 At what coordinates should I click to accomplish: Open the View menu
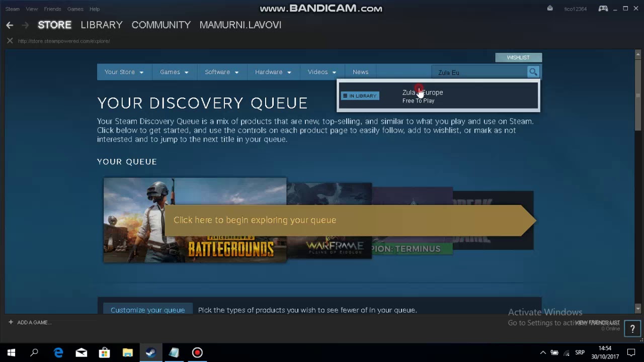click(32, 9)
